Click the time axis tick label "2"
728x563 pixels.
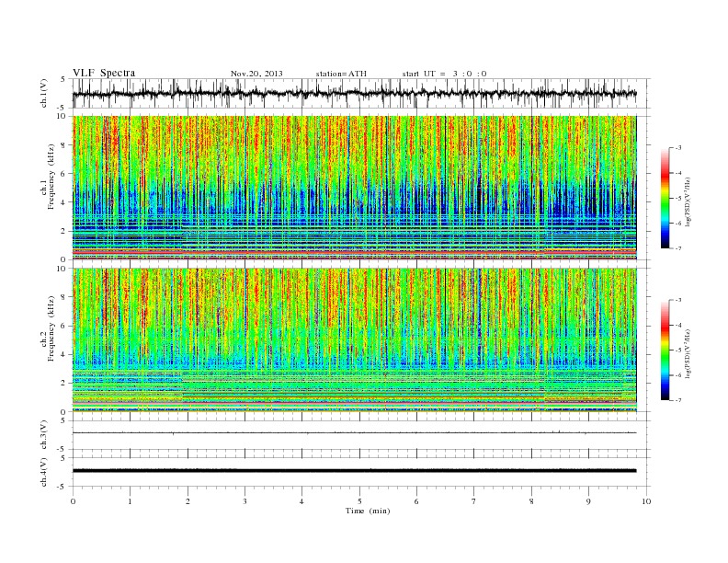click(x=188, y=501)
